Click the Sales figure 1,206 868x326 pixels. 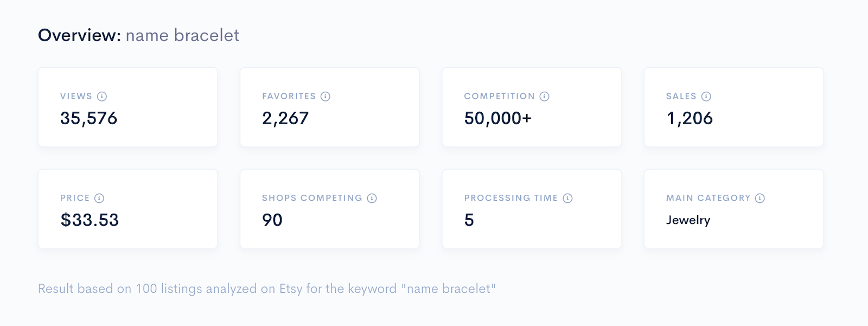click(690, 118)
